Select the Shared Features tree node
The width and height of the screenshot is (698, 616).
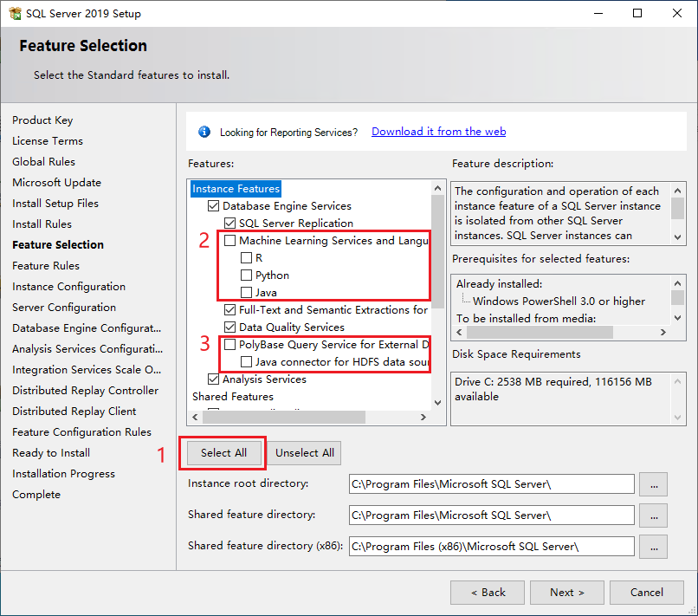click(x=233, y=397)
